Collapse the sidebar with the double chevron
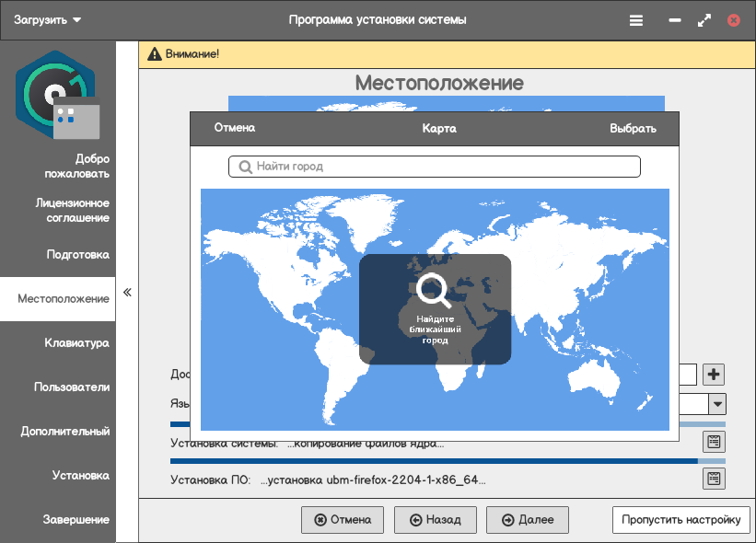Screen dimensions: 756x543 [127, 293]
